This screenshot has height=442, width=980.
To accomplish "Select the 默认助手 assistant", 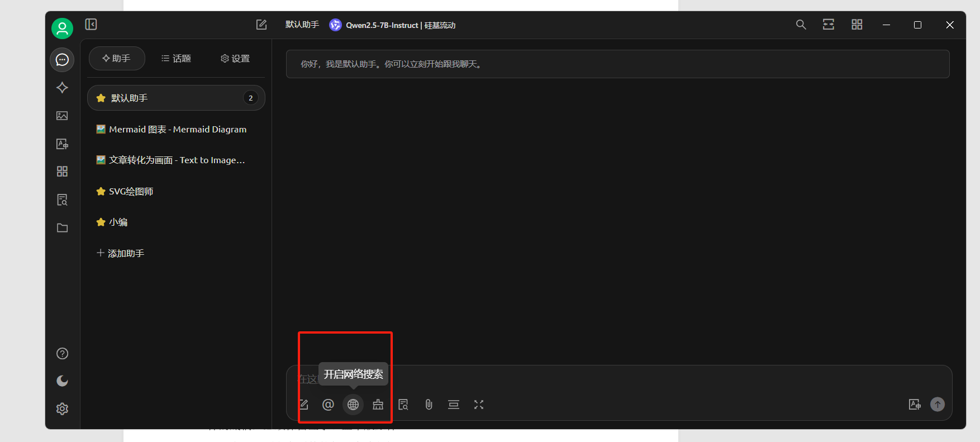I will click(x=176, y=98).
